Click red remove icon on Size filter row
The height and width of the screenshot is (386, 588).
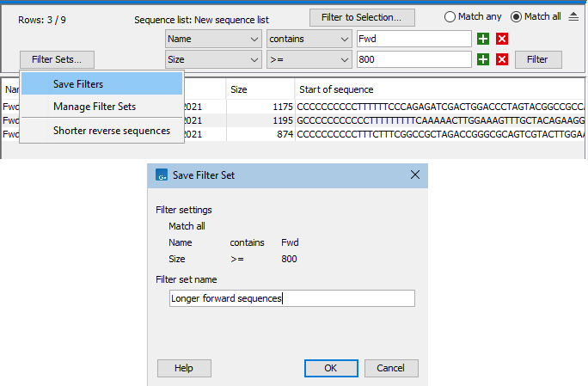tap(502, 59)
